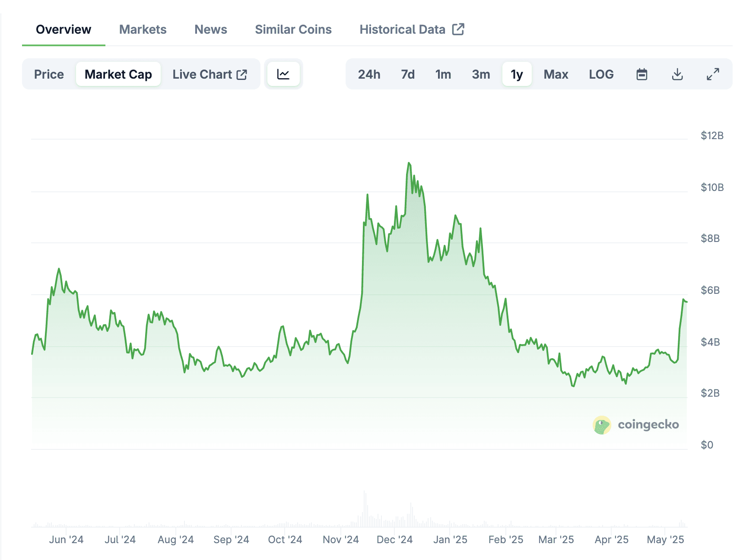Image resolution: width=743 pixels, height=560 pixels.
Task: Set time range to 24h
Action: [x=369, y=74]
